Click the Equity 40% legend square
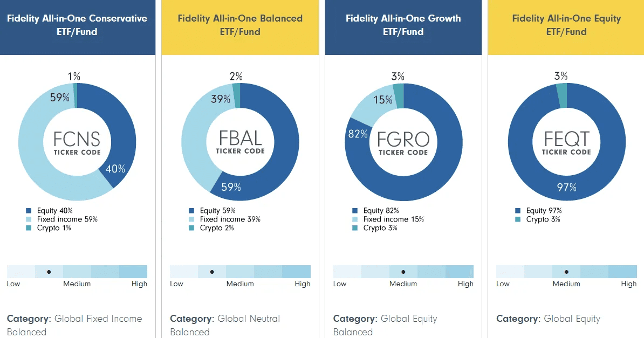The image size is (644, 338). tap(29, 211)
